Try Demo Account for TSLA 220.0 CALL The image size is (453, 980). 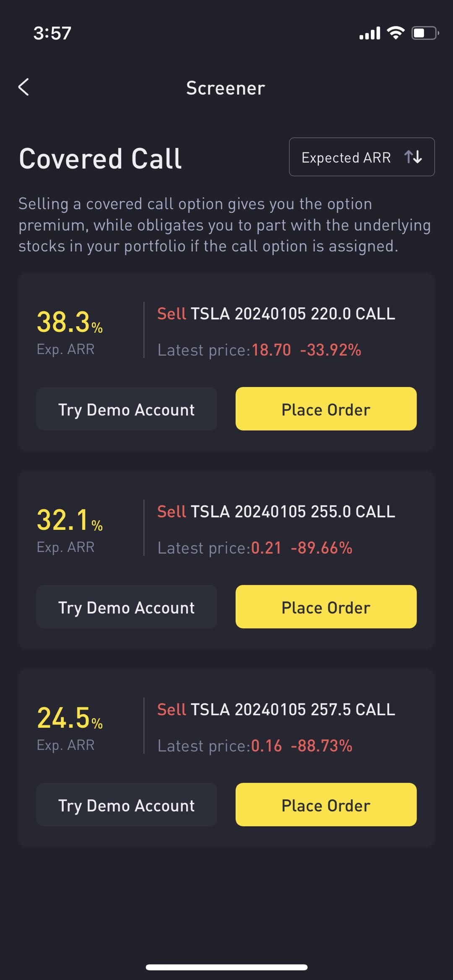127,409
